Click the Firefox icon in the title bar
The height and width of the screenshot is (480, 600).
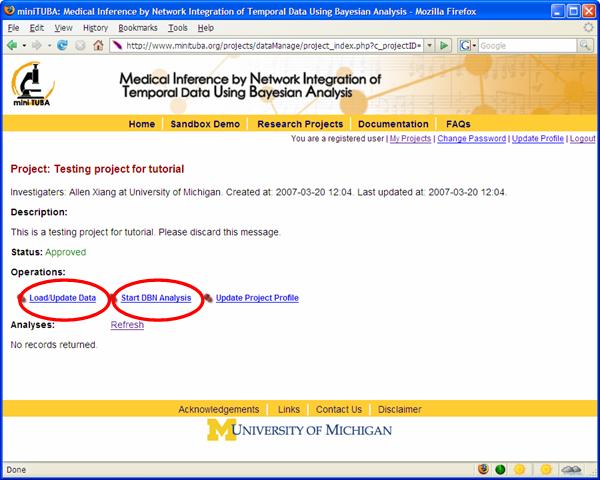(x=10, y=10)
